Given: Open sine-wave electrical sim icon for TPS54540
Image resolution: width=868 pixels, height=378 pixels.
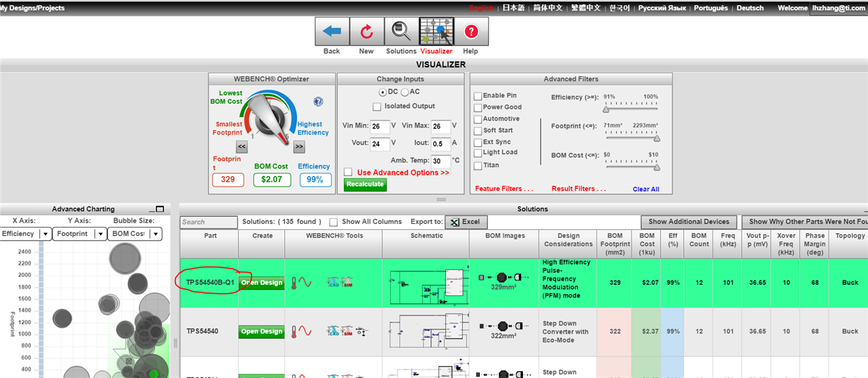Looking at the screenshot, I should pos(306,331).
